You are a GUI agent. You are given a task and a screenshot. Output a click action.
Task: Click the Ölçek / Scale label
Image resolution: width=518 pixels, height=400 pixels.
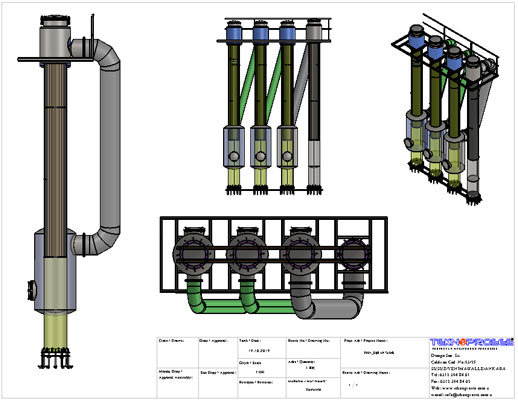tap(250, 363)
